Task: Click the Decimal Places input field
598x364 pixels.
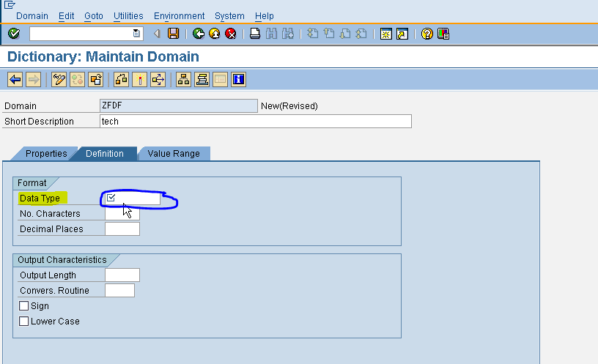Action: click(122, 229)
